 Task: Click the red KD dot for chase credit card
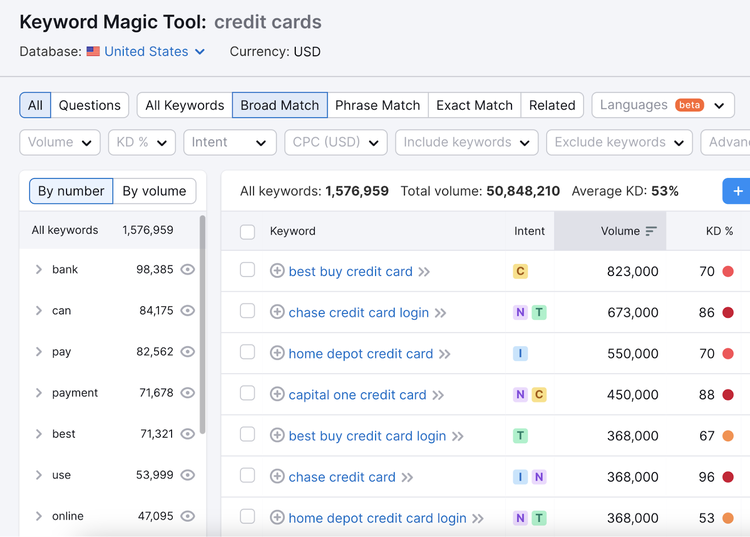pos(728,477)
